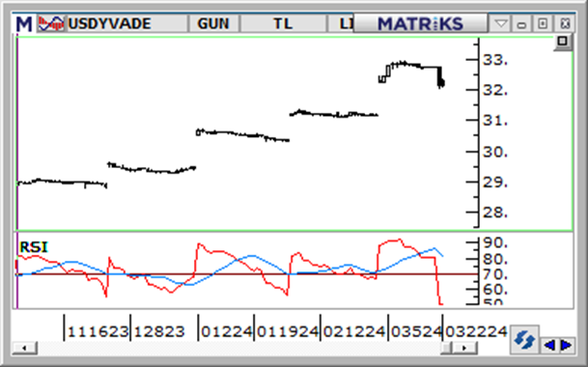Screen dimensions: 588x367
Task: Change the GUN period selector
Action: pyautogui.click(x=213, y=23)
